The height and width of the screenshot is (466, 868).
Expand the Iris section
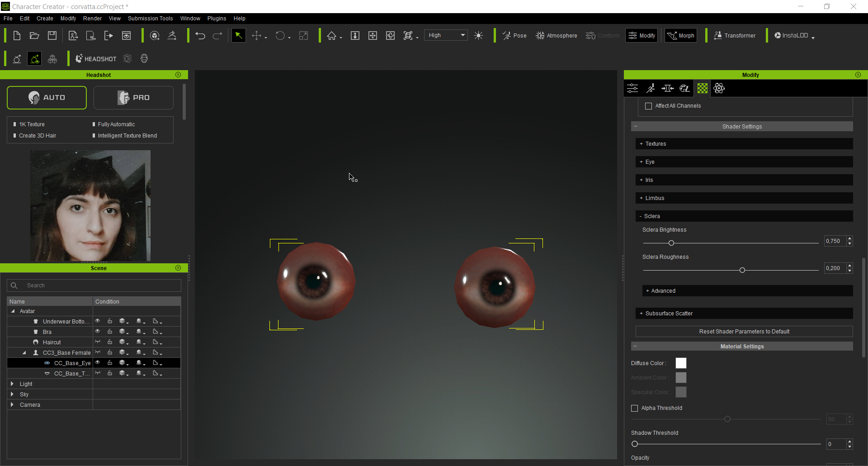(744, 180)
